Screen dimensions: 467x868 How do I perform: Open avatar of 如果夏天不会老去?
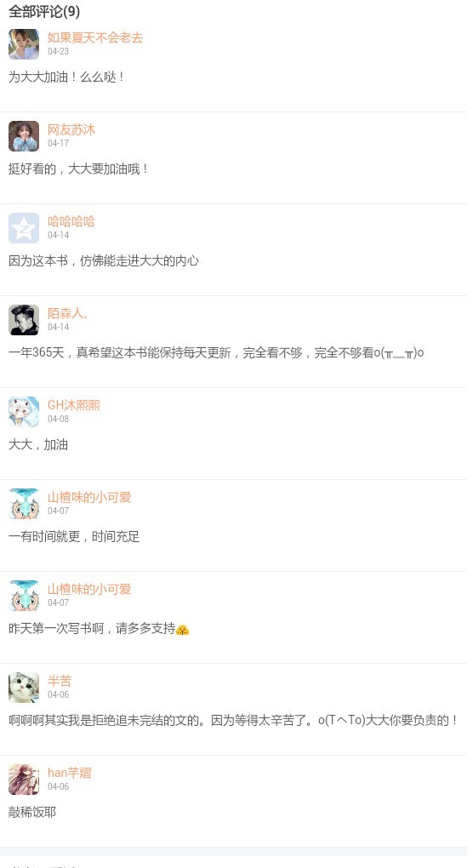click(x=24, y=44)
